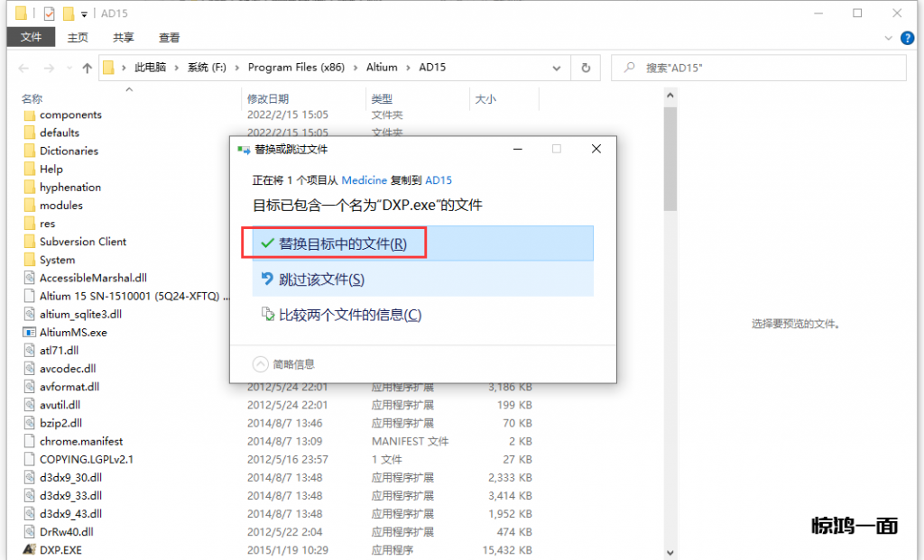Viewport: 924px width, 560px height.
Task: Switch to the 查看 ribbon tab
Action: (x=169, y=37)
